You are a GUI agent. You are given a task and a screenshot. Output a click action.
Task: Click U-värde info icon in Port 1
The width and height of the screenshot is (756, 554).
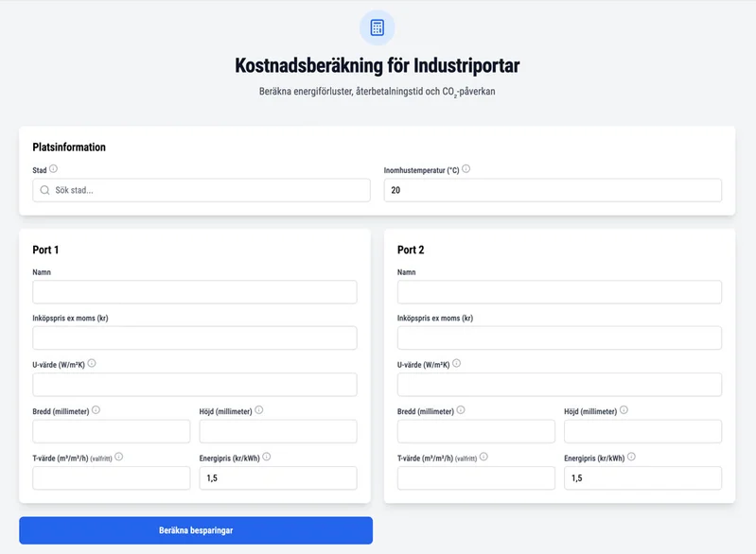(92, 363)
